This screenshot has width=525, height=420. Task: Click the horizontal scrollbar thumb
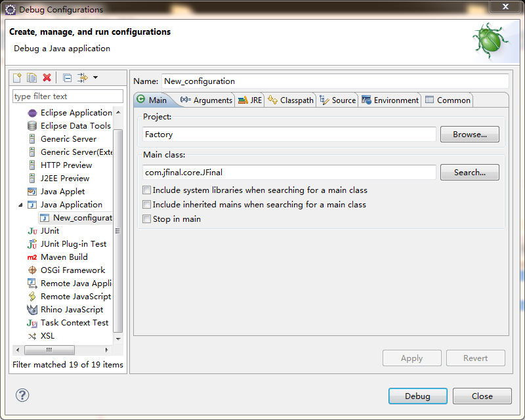click(x=50, y=350)
